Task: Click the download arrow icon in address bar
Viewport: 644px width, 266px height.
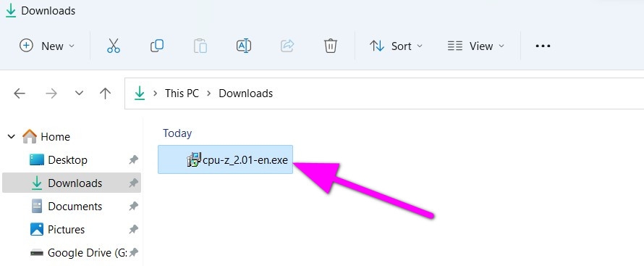Action: pos(140,93)
